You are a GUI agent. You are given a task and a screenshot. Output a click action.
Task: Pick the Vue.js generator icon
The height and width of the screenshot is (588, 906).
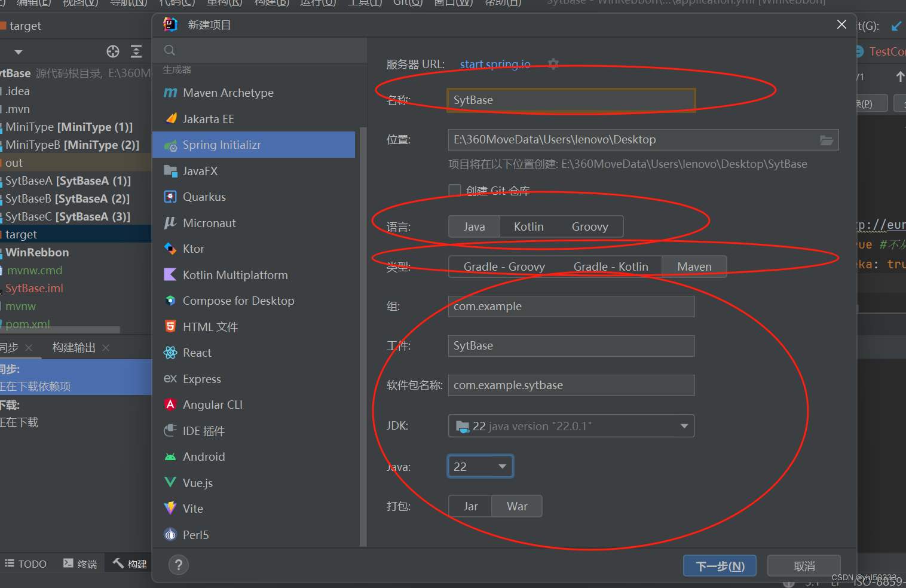point(170,482)
